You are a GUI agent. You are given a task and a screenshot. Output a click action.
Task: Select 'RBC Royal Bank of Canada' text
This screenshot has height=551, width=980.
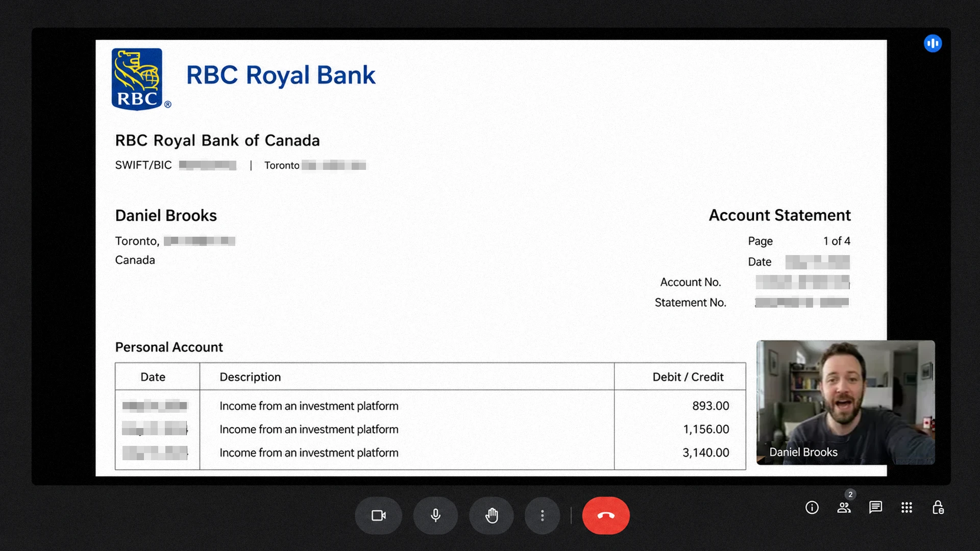(217, 140)
